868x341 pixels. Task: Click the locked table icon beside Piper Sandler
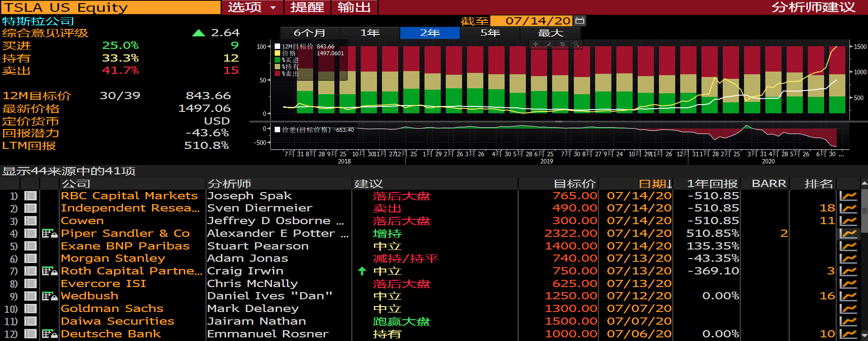50,233
